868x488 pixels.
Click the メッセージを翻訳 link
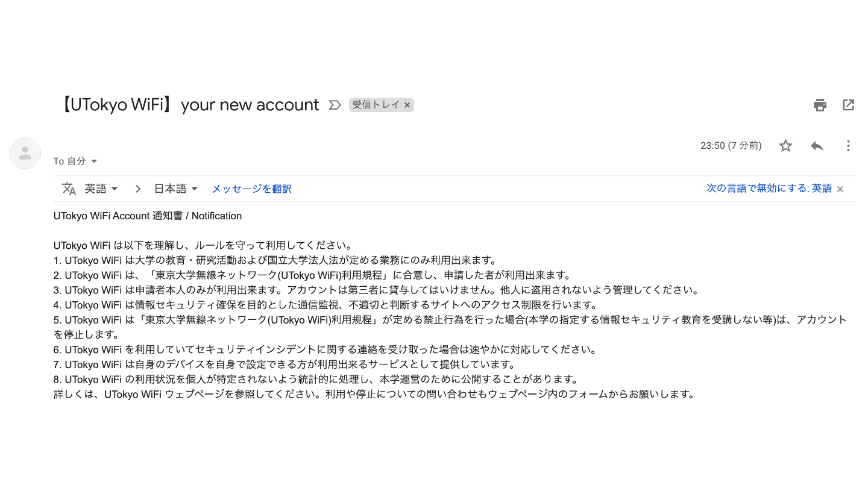pos(251,189)
